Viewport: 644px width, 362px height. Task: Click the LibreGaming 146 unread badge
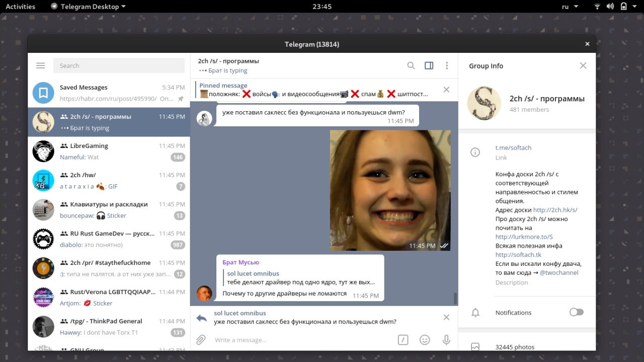click(178, 157)
